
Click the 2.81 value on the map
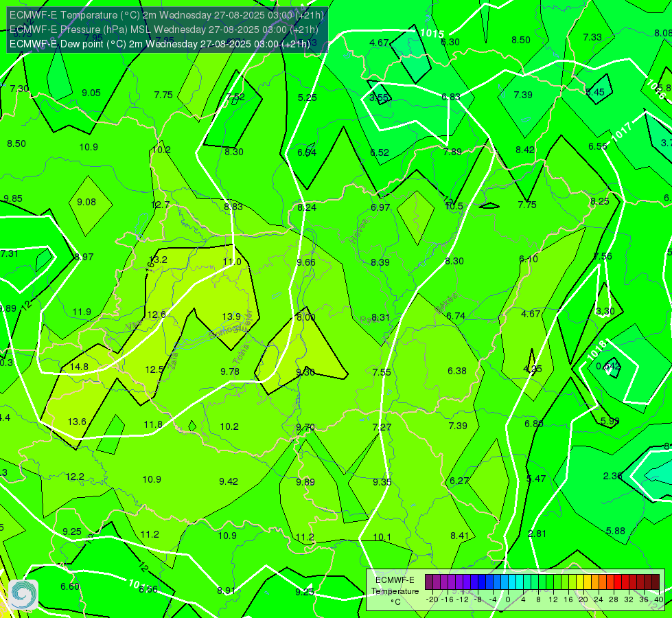point(537,534)
